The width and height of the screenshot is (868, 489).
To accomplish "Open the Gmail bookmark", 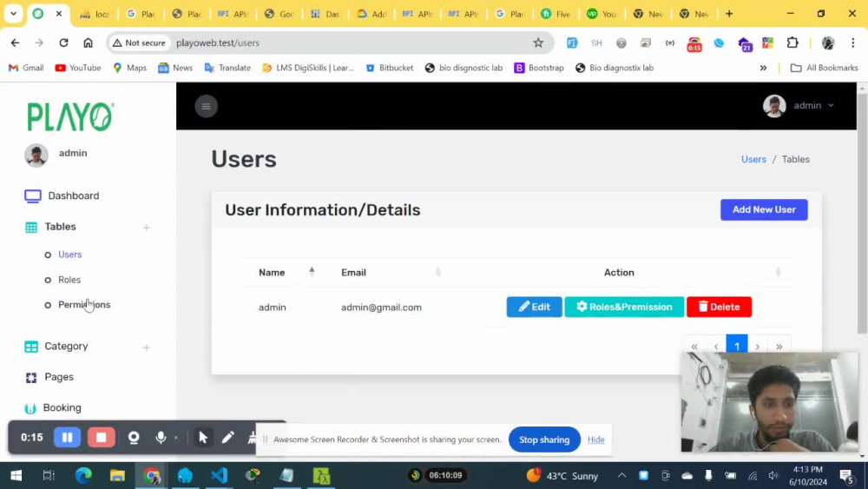I will (26, 68).
